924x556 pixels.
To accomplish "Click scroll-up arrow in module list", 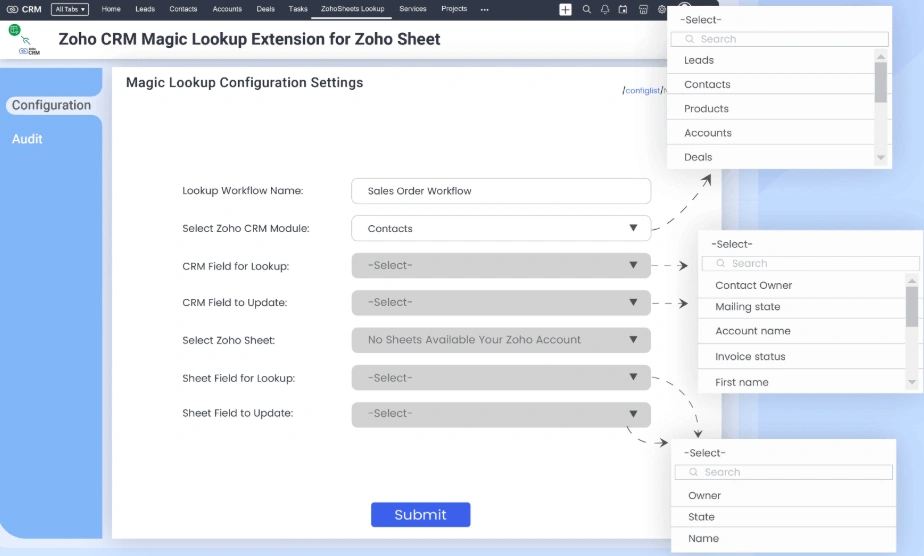I will (881, 57).
